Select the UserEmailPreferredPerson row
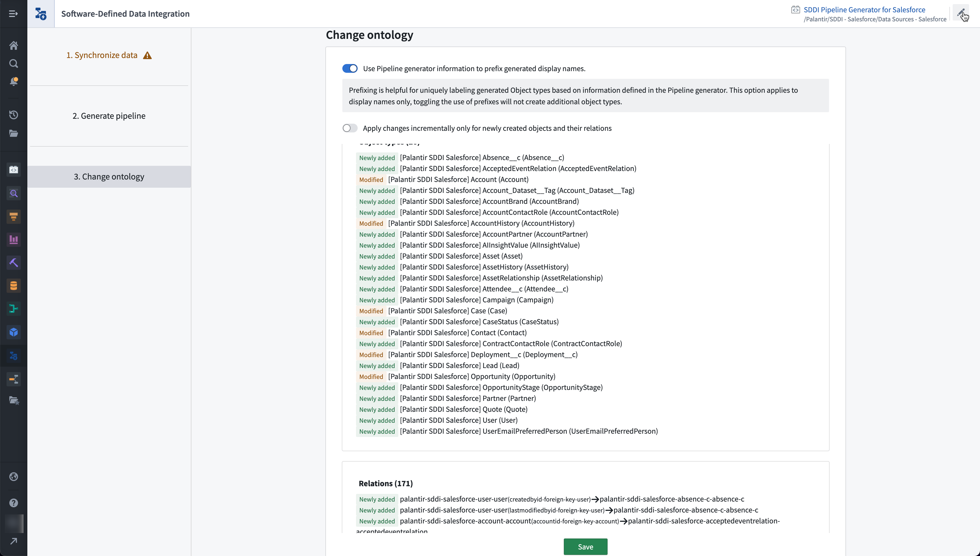Image resolution: width=980 pixels, height=556 pixels. coord(507,431)
